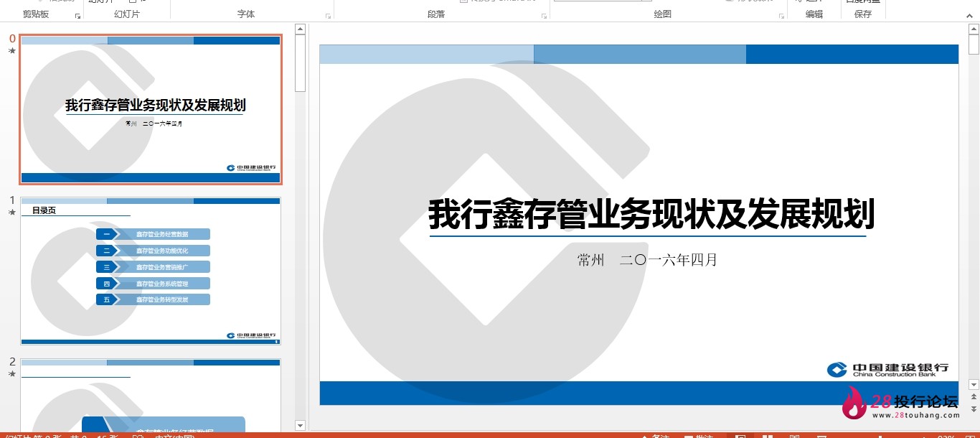Click the 剪贴板 group label
This screenshot has height=438, width=980.
[36, 14]
